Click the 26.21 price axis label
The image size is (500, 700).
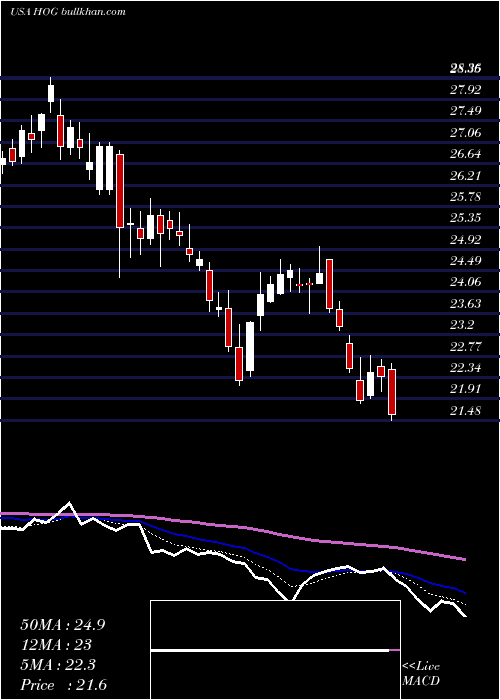[466, 175]
